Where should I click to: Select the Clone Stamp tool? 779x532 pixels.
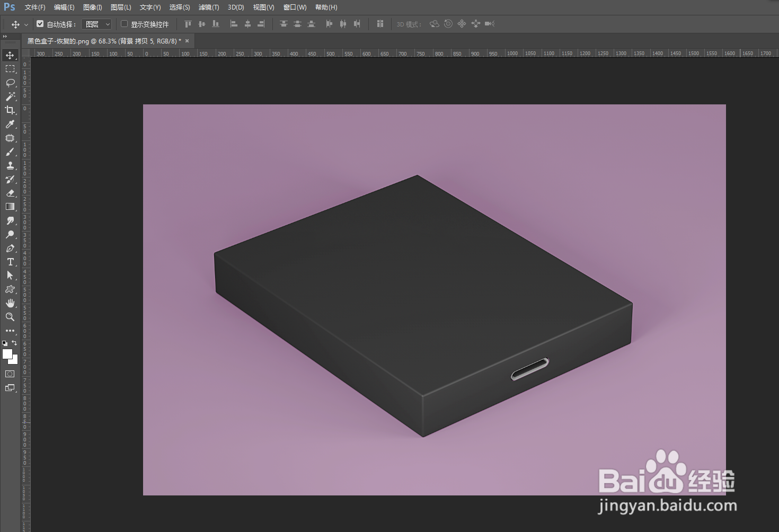pyautogui.click(x=10, y=165)
